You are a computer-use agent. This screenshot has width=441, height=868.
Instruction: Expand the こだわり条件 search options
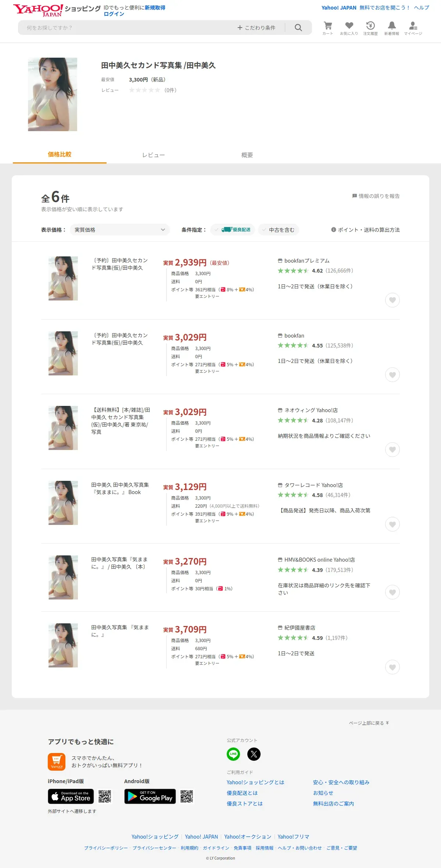pyautogui.click(x=257, y=28)
